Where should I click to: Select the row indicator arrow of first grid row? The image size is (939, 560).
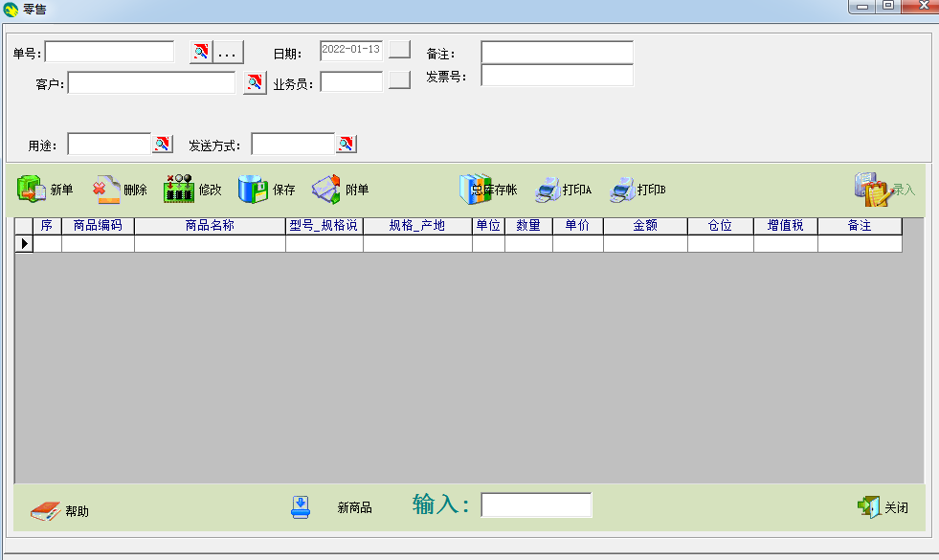pos(24,244)
